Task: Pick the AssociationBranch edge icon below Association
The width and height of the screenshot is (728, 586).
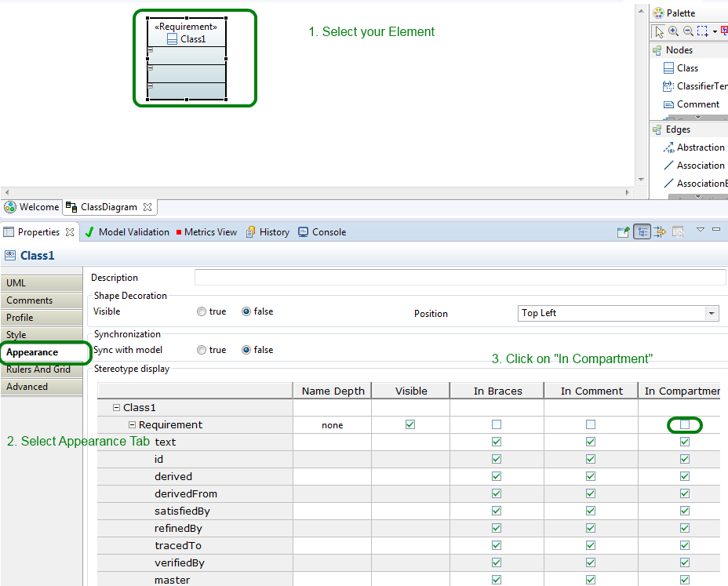Action: (x=668, y=184)
